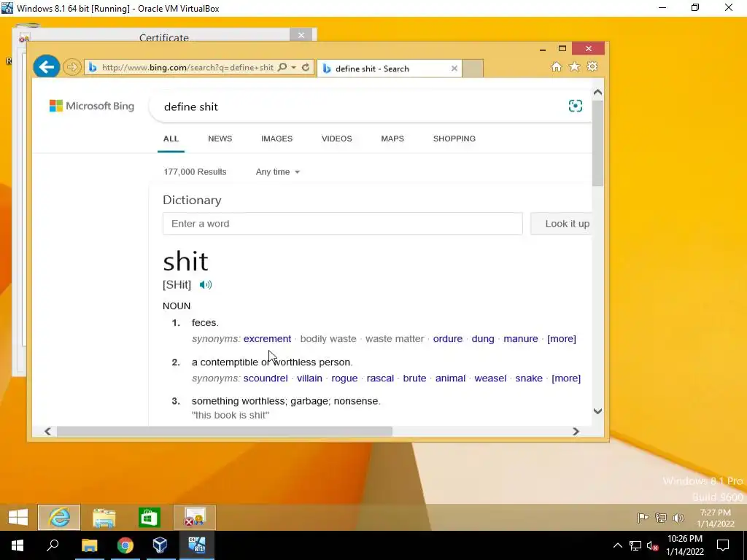Open the guest Windows 8.1 Start button
Image resolution: width=747 pixels, height=560 pixels.
18,517
